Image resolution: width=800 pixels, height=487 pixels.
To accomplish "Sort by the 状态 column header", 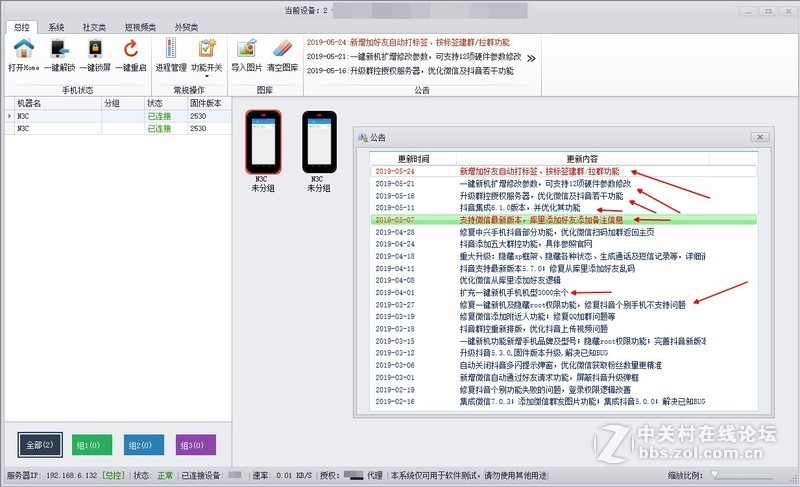I will (166, 103).
